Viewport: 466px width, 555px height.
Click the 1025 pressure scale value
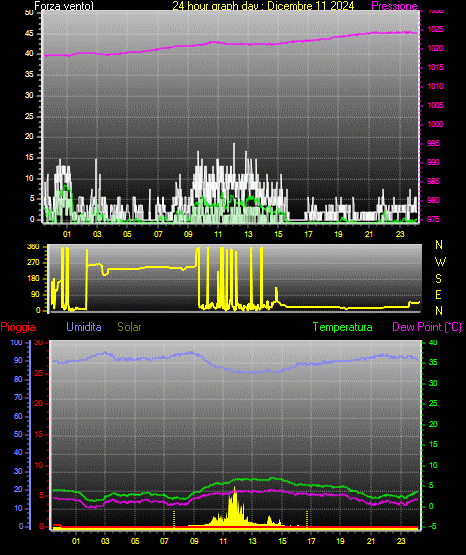click(435, 29)
